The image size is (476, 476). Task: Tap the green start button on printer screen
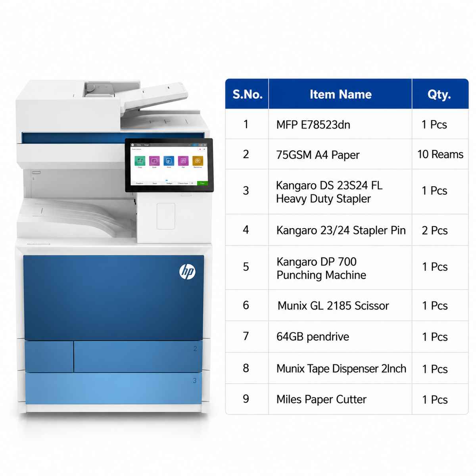202,183
